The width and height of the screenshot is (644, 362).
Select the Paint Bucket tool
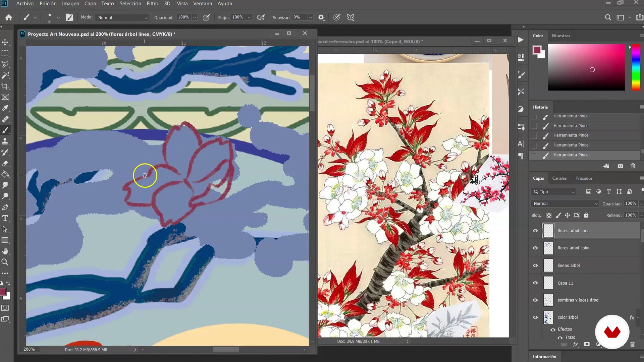pyautogui.click(x=5, y=174)
